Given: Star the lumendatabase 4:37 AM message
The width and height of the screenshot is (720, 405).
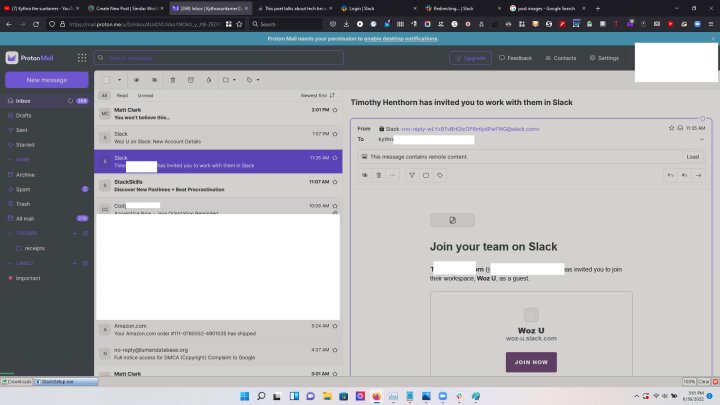Looking at the screenshot, I should coord(335,350).
